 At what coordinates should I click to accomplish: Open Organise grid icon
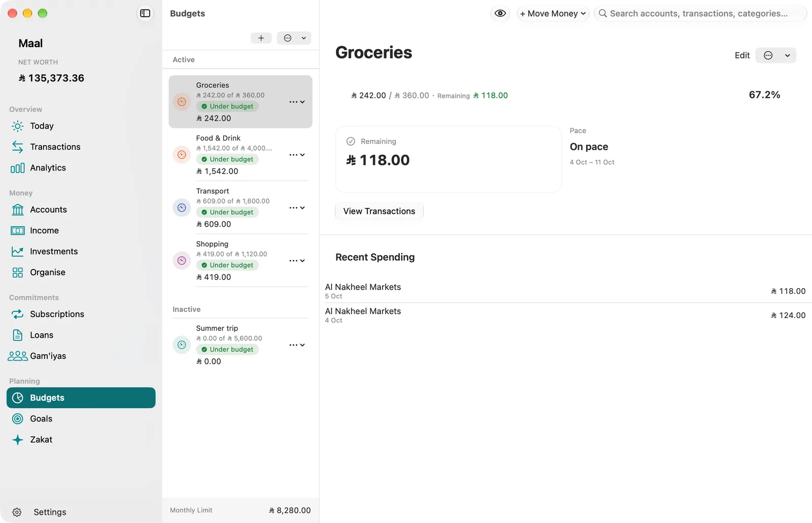tap(18, 272)
